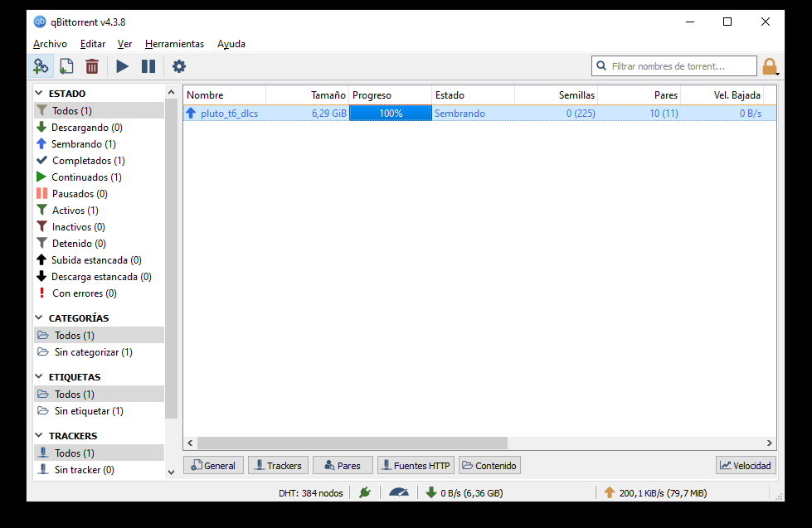Collapse the ESTADO section
812x528 pixels.
pos(39,93)
